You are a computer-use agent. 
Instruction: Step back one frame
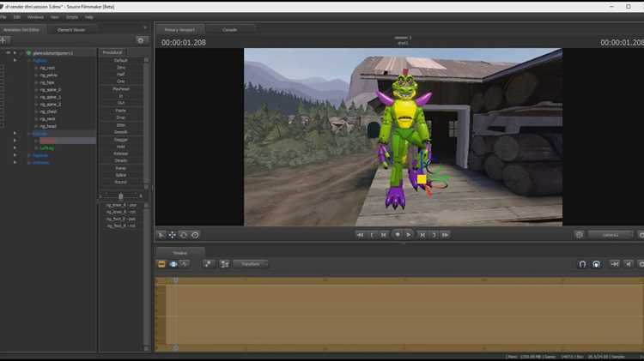(383, 235)
